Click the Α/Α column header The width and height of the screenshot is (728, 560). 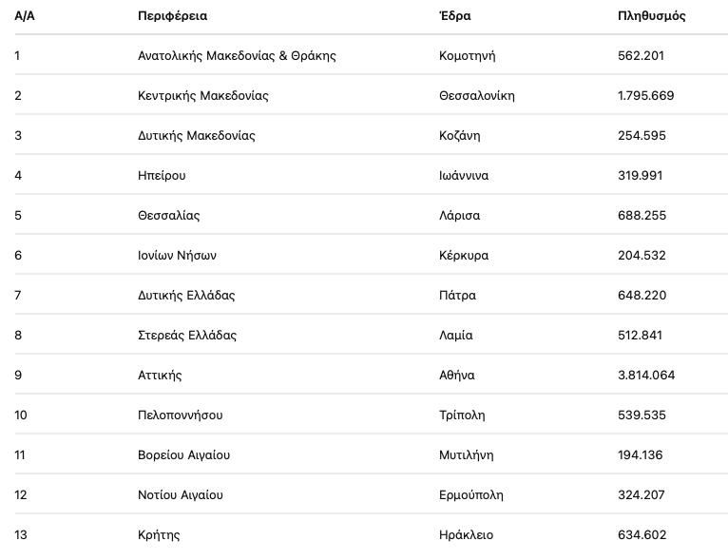coord(25,16)
